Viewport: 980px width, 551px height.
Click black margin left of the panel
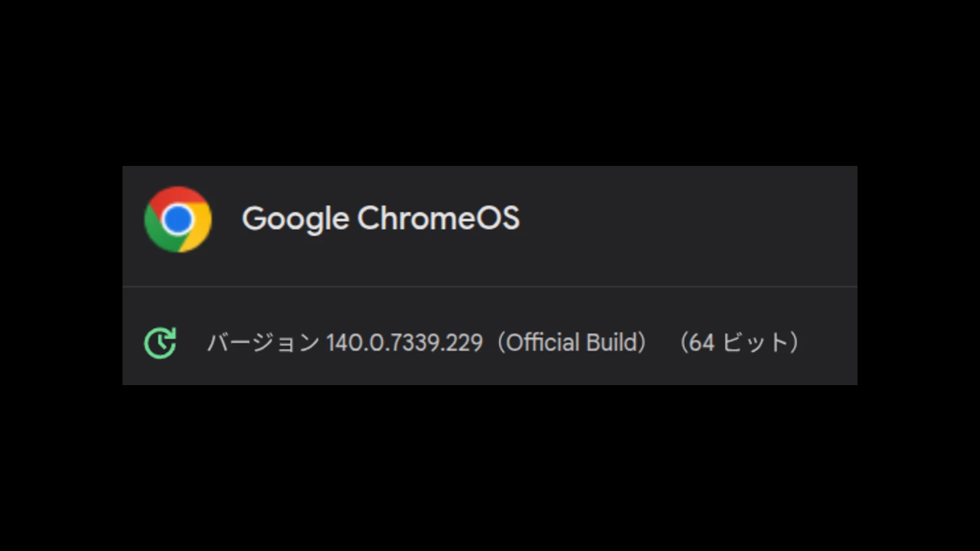coord(61,275)
